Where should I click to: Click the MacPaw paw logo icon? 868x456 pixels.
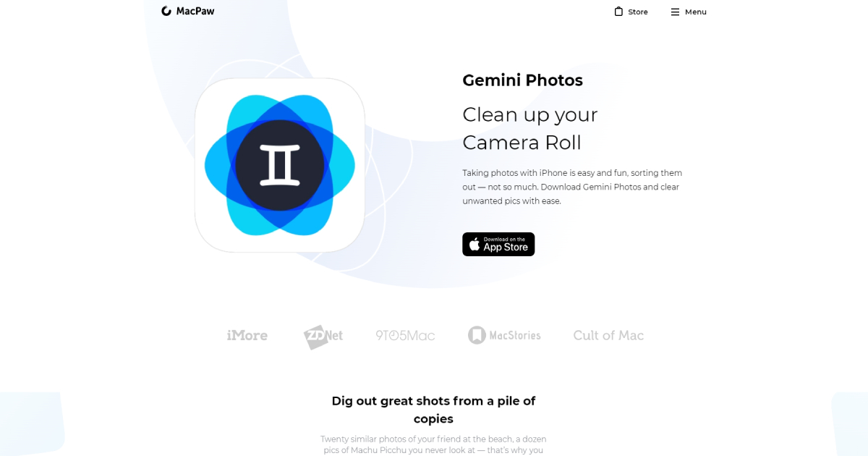pos(166,11)
